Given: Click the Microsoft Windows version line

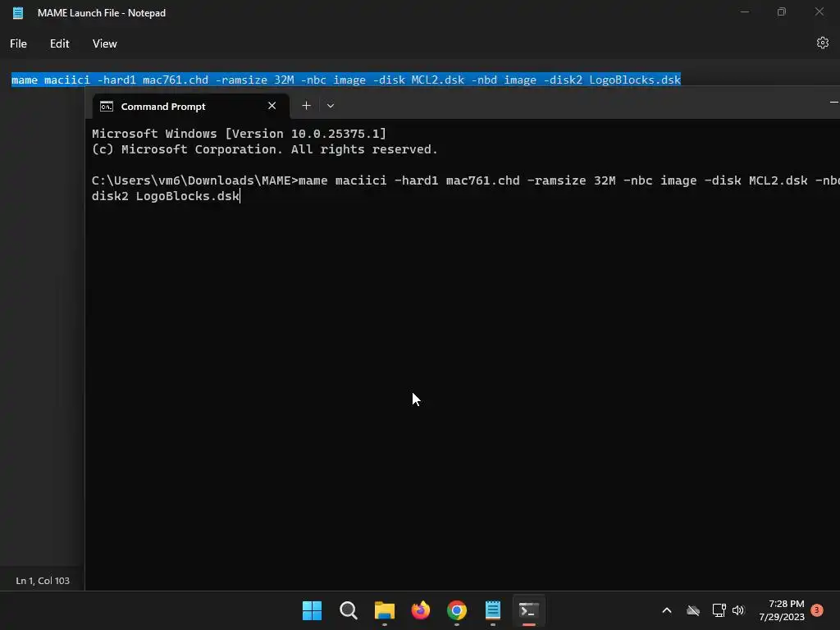Looking at the screenshot, I should (x=239, y=134).
